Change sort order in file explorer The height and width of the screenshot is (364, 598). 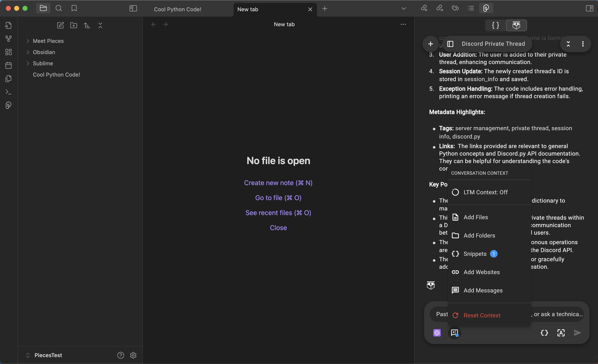click(87, 25)
